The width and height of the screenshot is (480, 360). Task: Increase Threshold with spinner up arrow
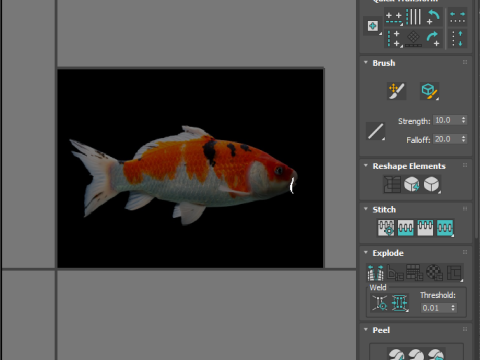click(453, 305)
